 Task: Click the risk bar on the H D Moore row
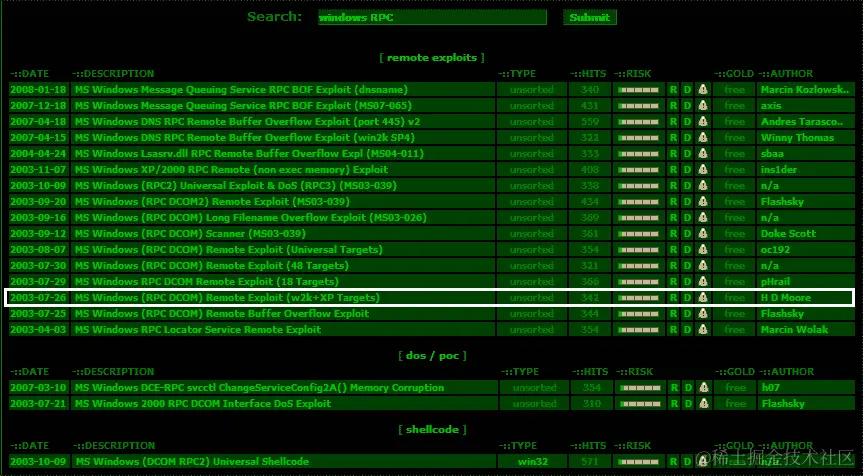[638, 298]
